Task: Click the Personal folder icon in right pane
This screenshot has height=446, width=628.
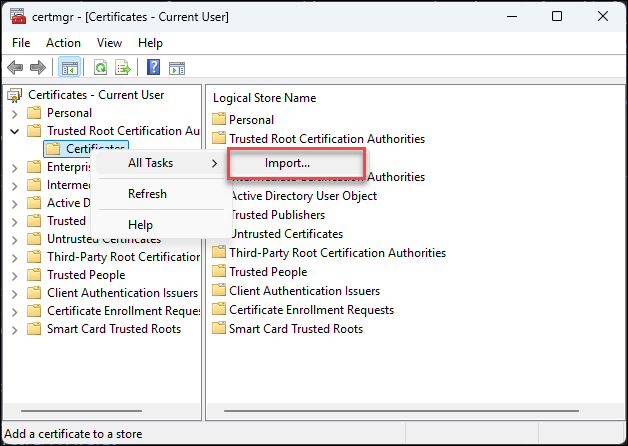Action: [x=220, y=120]
